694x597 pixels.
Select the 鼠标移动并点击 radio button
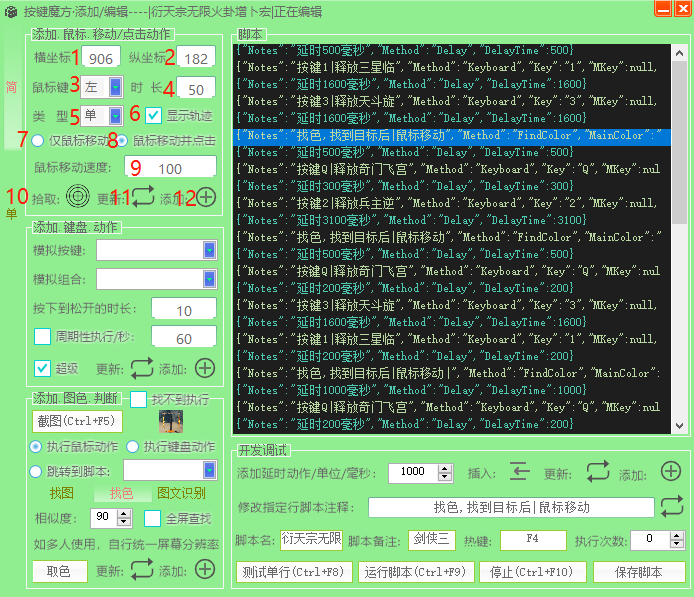(x=121, y=141)
